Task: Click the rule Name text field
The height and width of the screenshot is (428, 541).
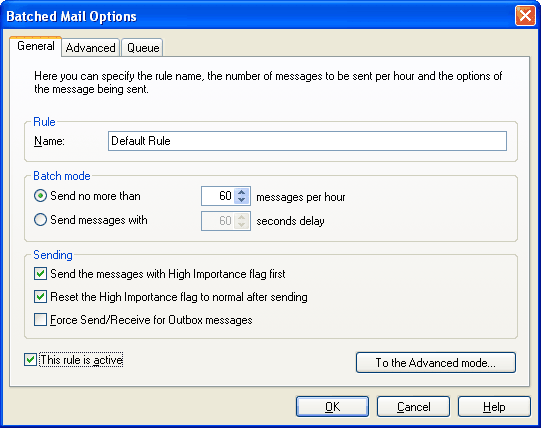Action: point(307,141)
